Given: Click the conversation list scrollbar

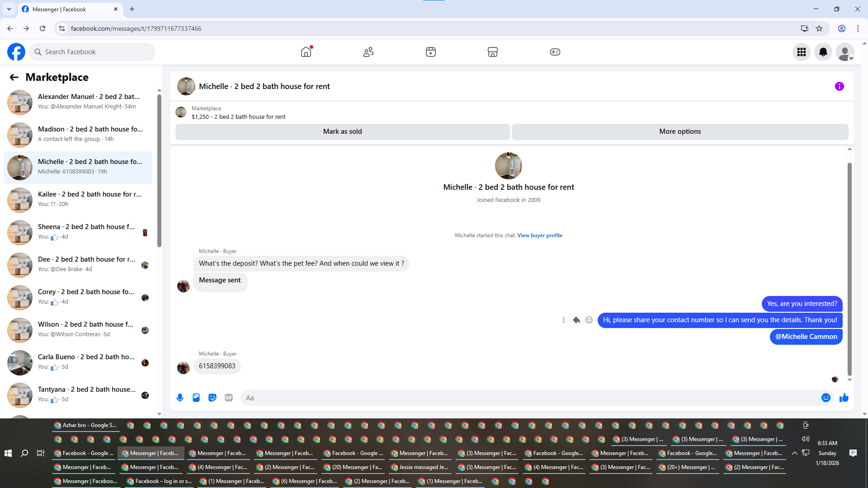Looking at the screenshot, I should pos(159,172).
